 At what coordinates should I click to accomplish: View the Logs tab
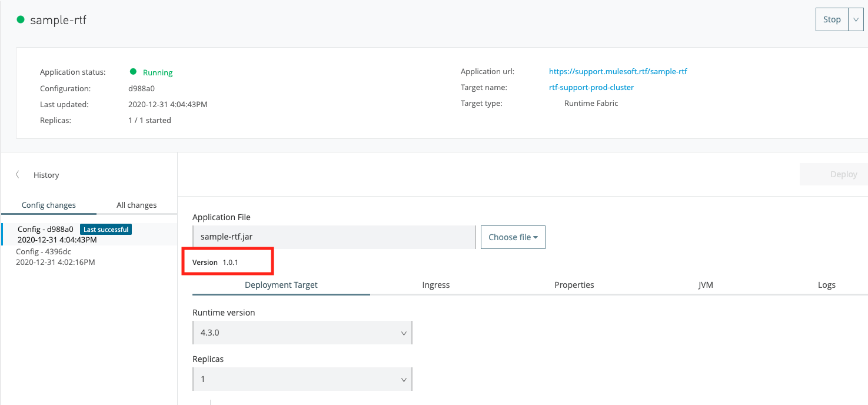point(826,285)
